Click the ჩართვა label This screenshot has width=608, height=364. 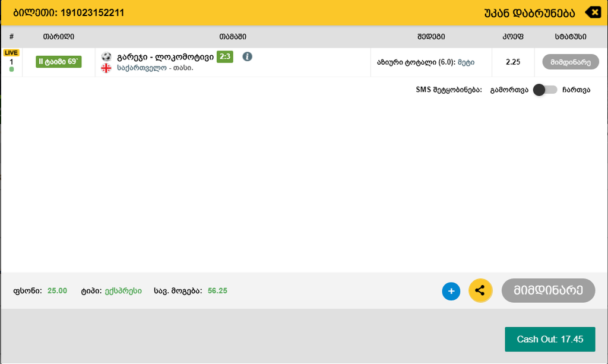click(576, 90)
